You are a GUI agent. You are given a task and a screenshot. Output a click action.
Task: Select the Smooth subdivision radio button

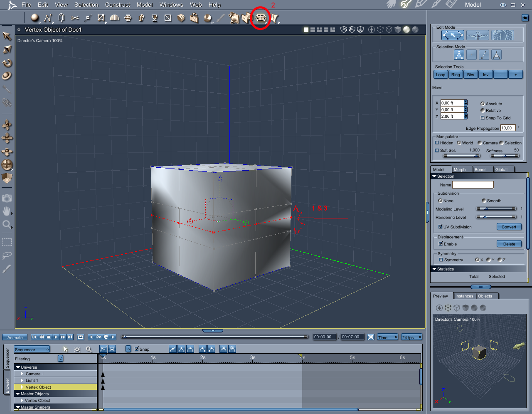[x=484, y=201]
